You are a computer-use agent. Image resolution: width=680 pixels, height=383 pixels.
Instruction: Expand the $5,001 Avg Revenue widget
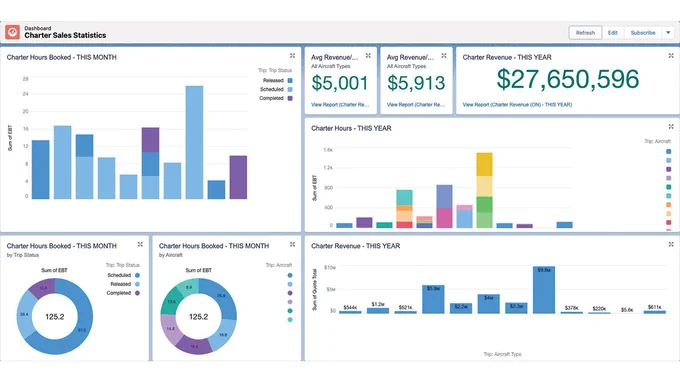(x=368, y=56)
